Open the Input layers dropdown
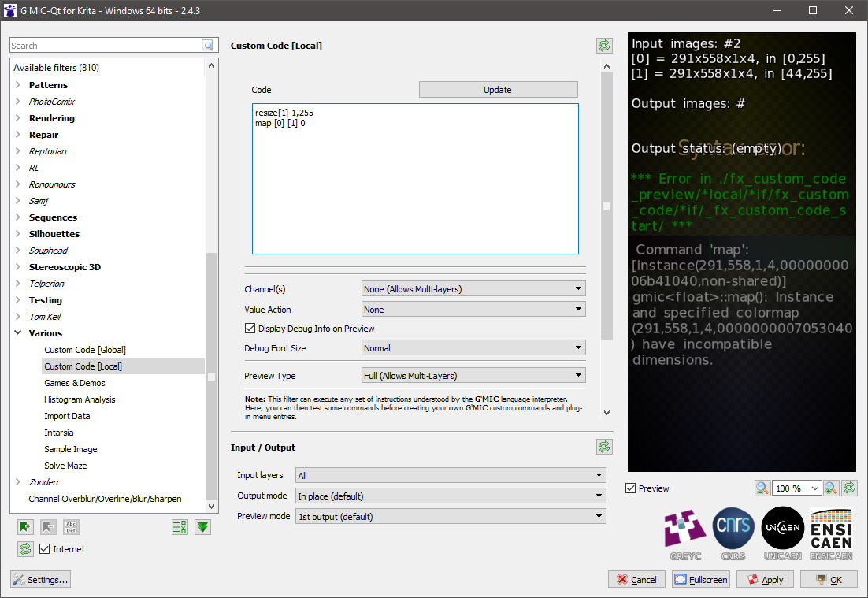The image size is (868, 598). click(x=451, y=475)
